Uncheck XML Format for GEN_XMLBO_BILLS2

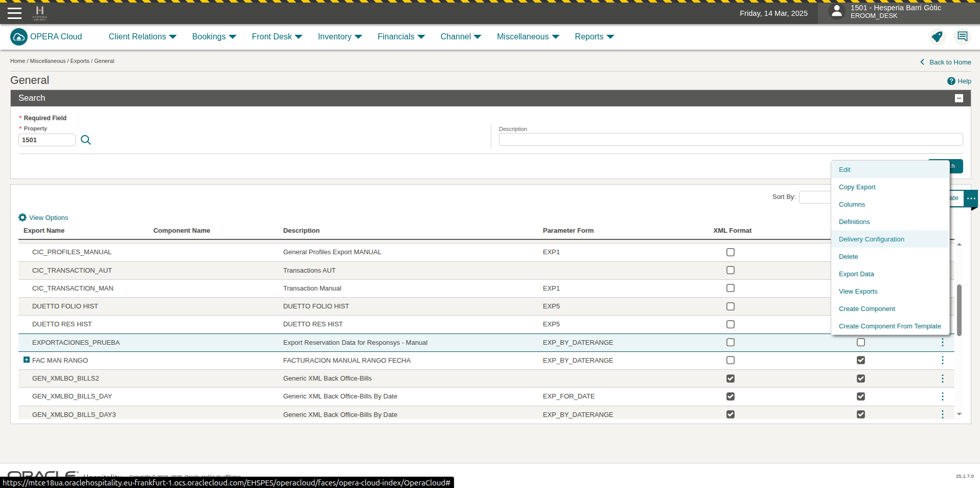(x=731, y=379)
